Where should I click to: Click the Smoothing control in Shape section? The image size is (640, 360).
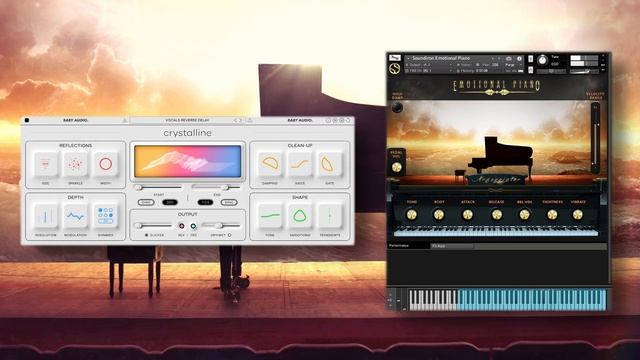pyautogui.click(x=300, y=216)
